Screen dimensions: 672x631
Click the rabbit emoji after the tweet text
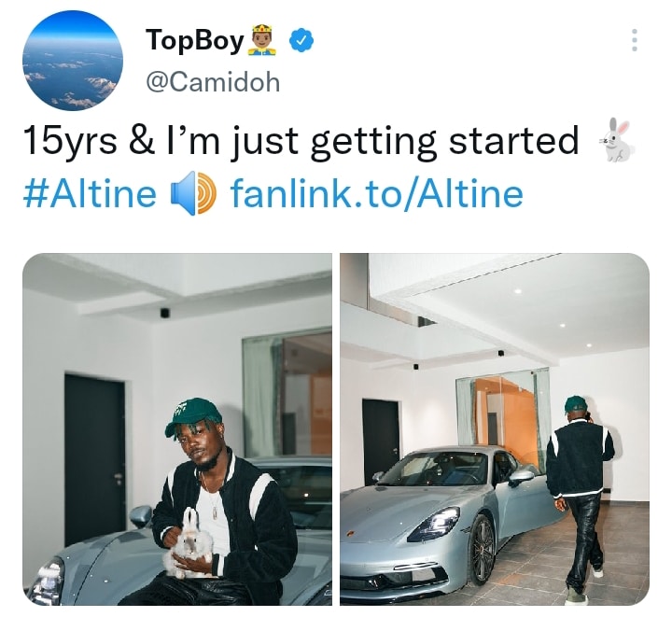click(617, 140)
